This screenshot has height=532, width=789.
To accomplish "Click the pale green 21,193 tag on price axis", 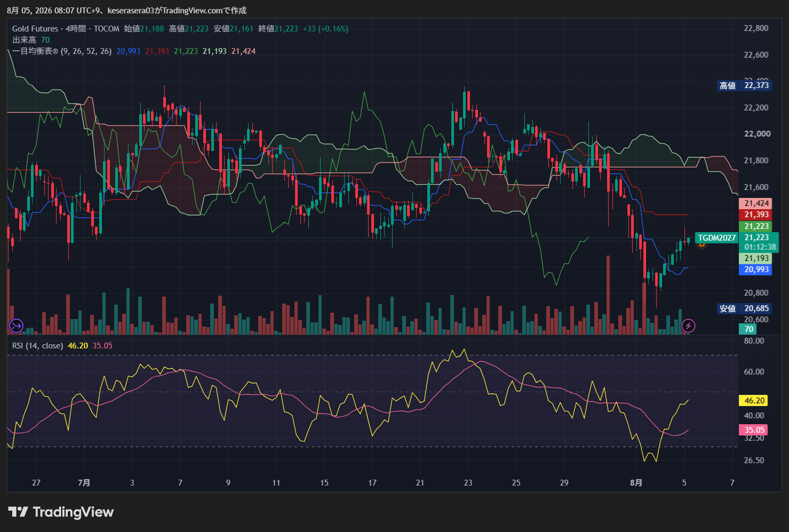I will click(x=755, y=258).
